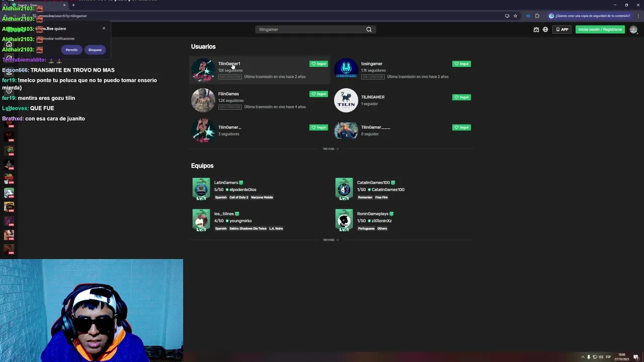This screenshot has height=362, width=644.
Task: Click Iniciar sesión / Registrarse button
Action: tap(600, 29)
